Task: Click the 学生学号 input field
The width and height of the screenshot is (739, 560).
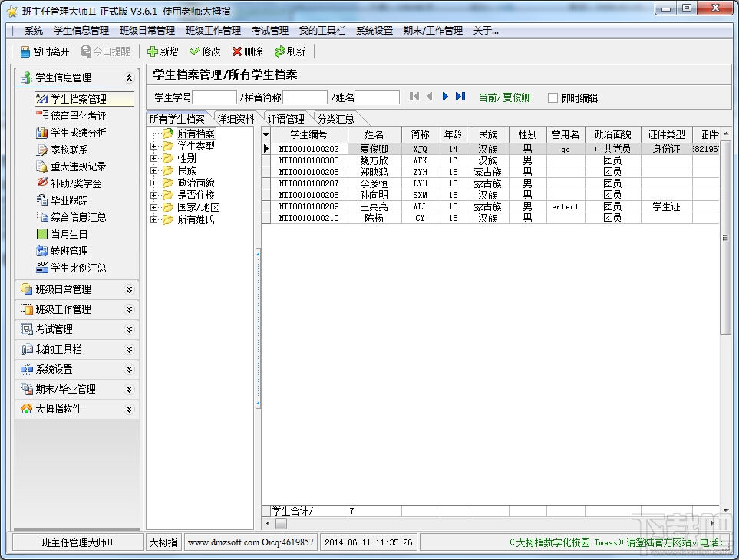Action: [214, 97]
